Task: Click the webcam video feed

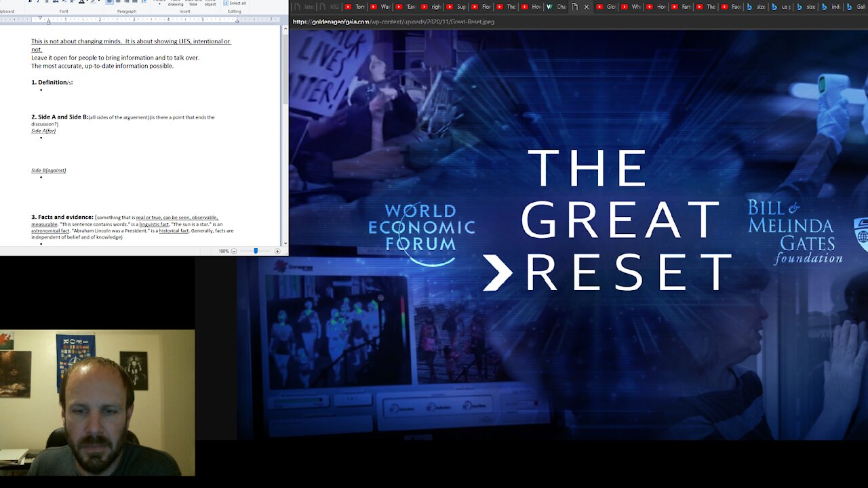Action: pos(98,403)
